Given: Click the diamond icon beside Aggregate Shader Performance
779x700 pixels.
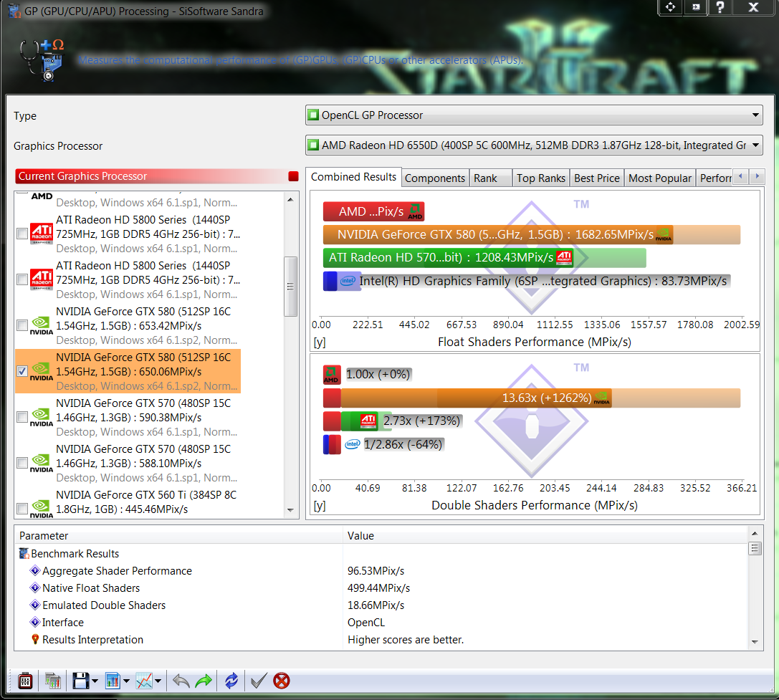Looking at the screenshot, I should tap(35, 570).
